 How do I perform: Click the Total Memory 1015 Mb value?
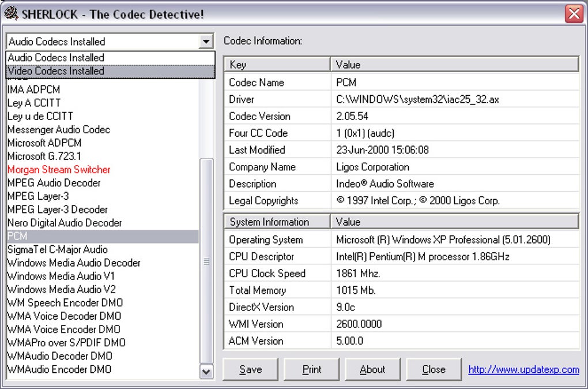[x=356, y=291]
